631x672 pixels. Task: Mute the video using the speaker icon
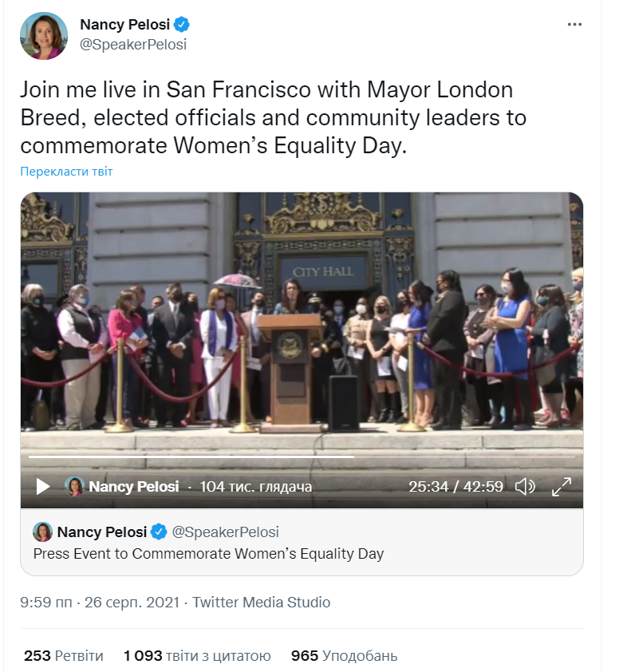pos(524,486)
